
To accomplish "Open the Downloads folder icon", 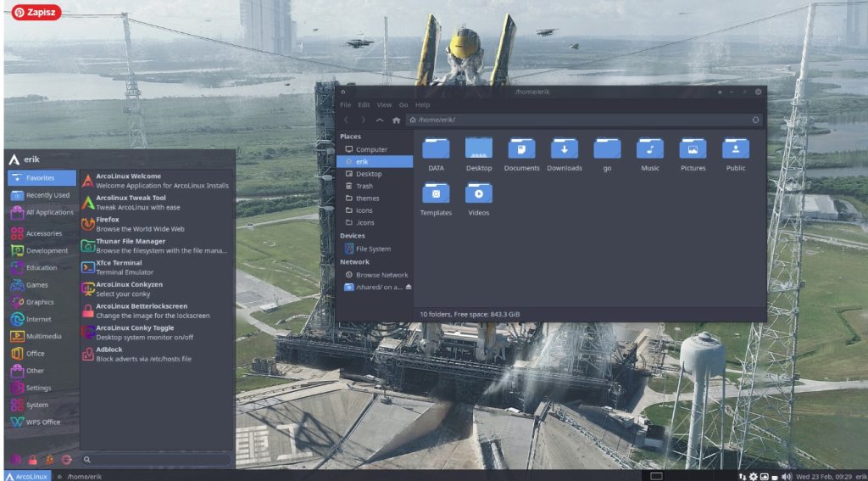I will coord(564,149).
